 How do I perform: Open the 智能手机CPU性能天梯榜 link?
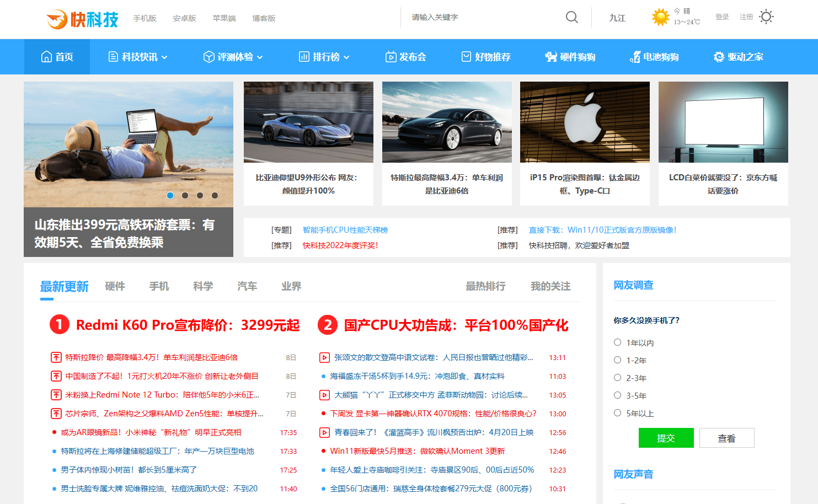(x=345, y=230)
